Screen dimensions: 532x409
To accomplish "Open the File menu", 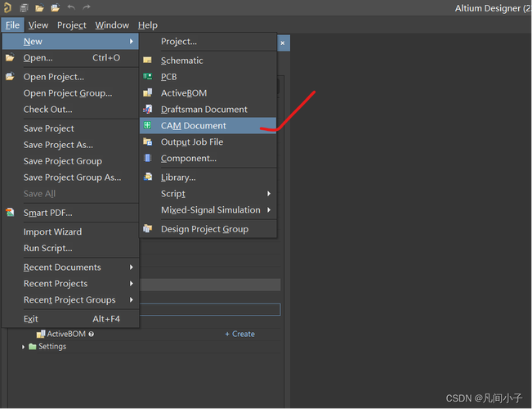I will (x=12, y=25).
